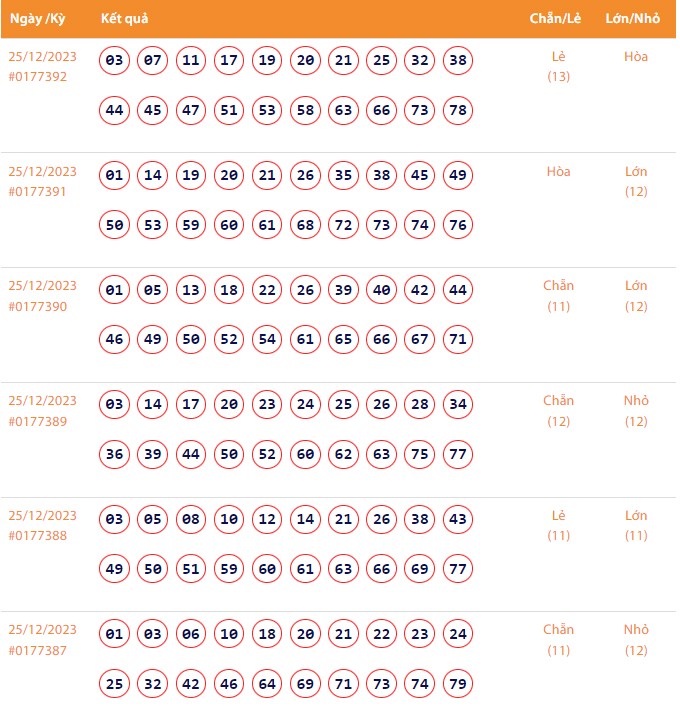Select ball 79 in draw #0177387
The height and width of the screenshot is (710, 680).
click(458, 684)
